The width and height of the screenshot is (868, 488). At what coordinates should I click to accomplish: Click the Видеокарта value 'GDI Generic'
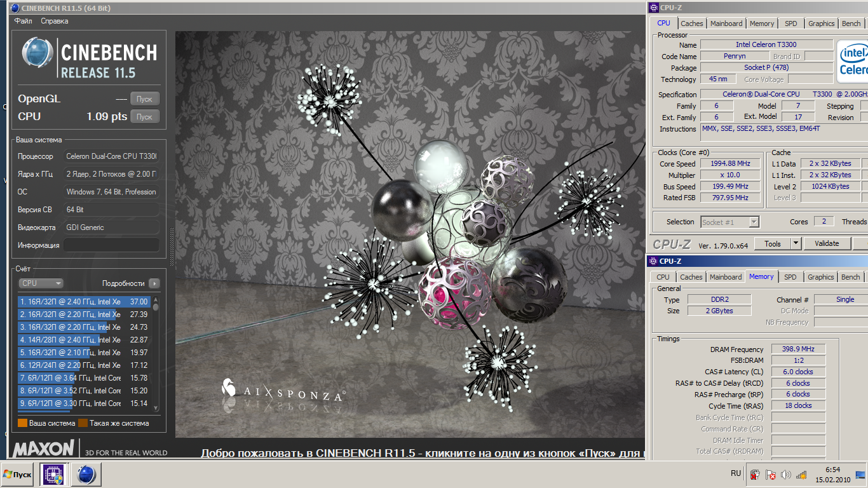pos(111,227)
